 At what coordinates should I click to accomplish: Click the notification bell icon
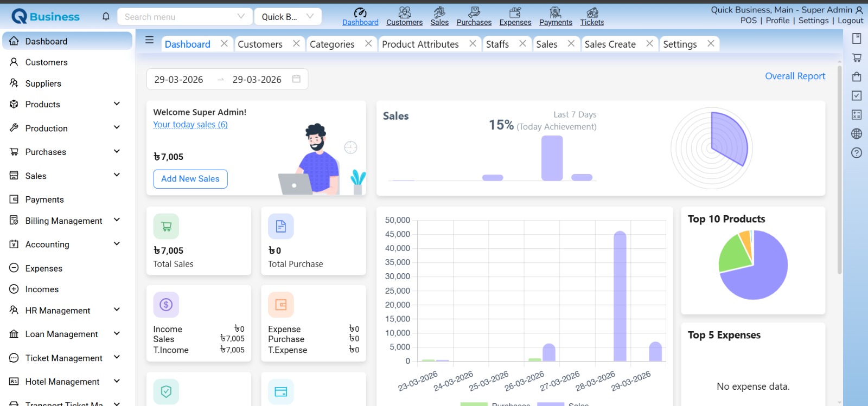106,17
